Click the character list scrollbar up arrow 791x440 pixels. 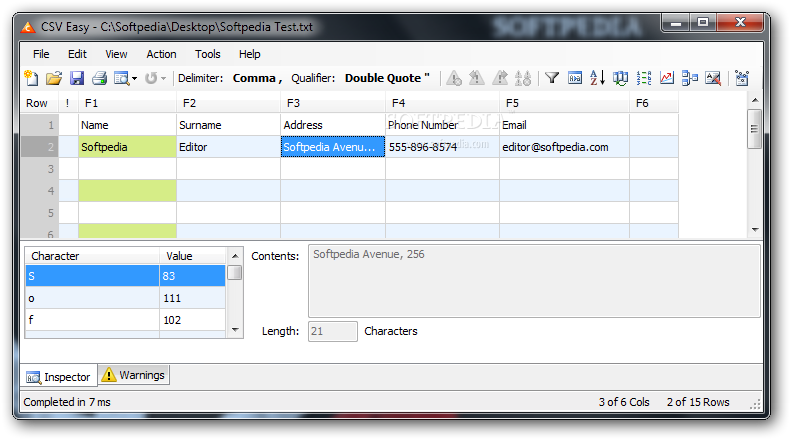pyautogui.click(x=235, y=256)
